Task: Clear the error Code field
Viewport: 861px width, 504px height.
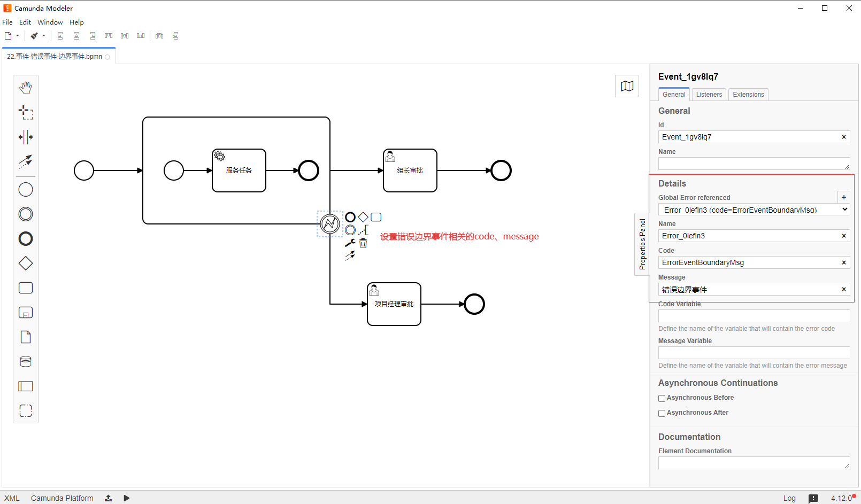Action: tap(844, 262)
